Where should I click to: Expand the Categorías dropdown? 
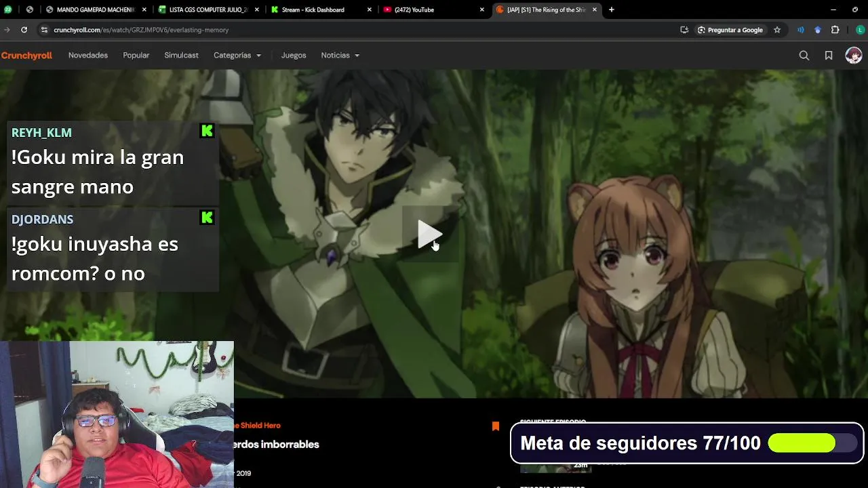tap(237, 56)
